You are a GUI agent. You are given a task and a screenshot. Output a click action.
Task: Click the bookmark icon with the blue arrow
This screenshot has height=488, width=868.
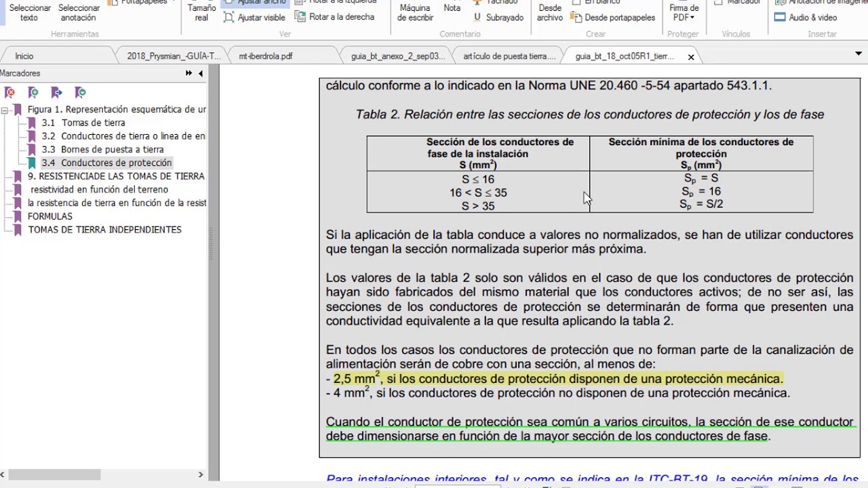tap(57, 92)
